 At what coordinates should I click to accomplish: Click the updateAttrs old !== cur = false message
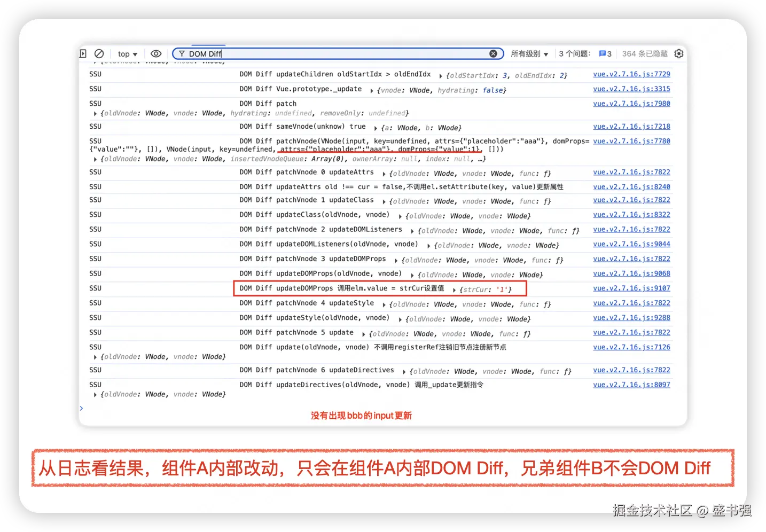(x=401, y=187)
